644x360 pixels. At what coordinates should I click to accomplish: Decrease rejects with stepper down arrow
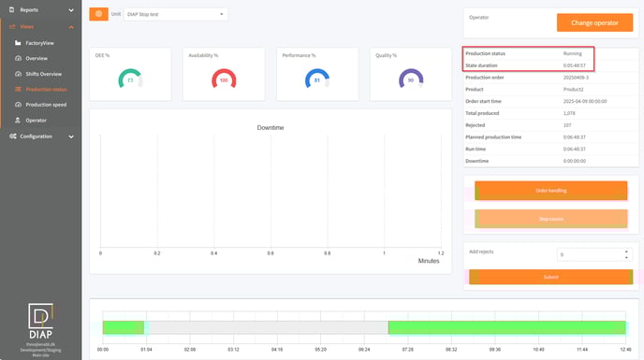626,258
